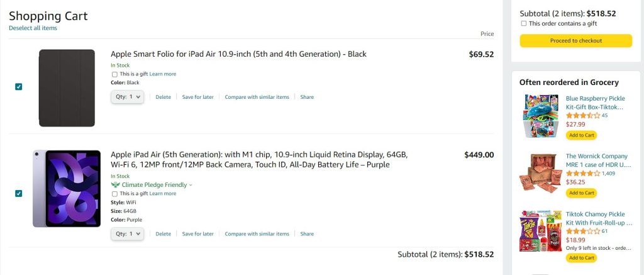
Task: Open Blue Raspberry Pickle Kit thumbnail
Action: (x=541, y=116)
